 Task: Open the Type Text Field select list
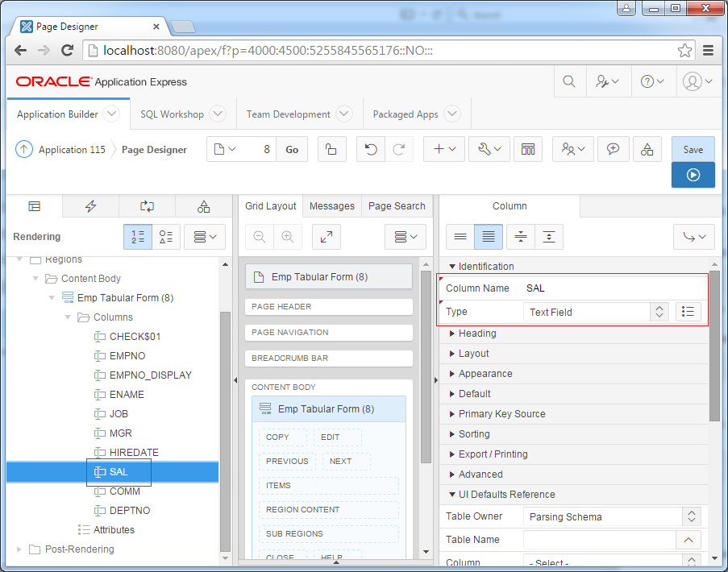[596, 313]
